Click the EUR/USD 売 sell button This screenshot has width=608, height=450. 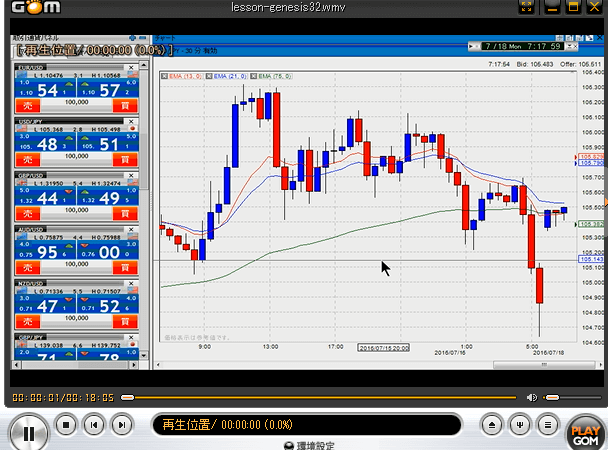tap(27, 104)
